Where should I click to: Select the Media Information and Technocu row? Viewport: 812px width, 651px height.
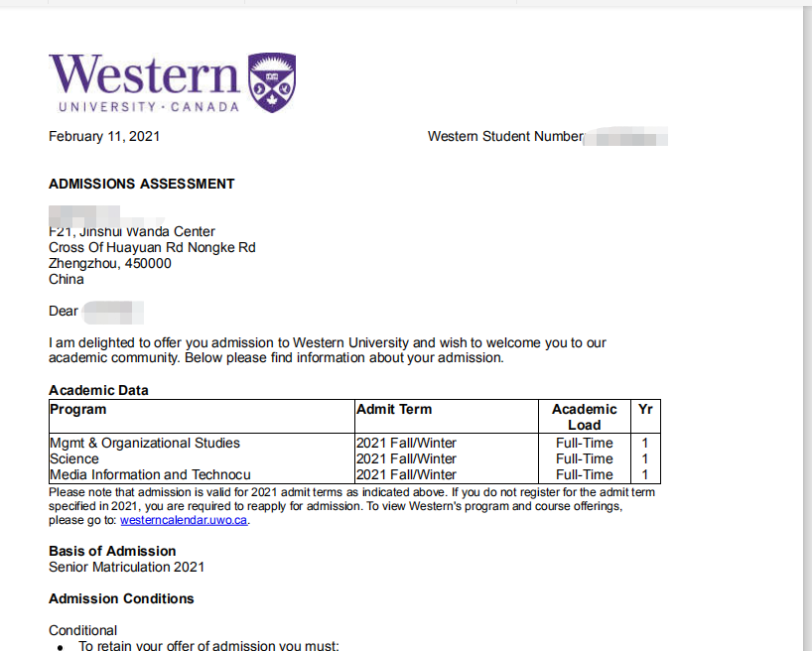(x=150, y=474)
